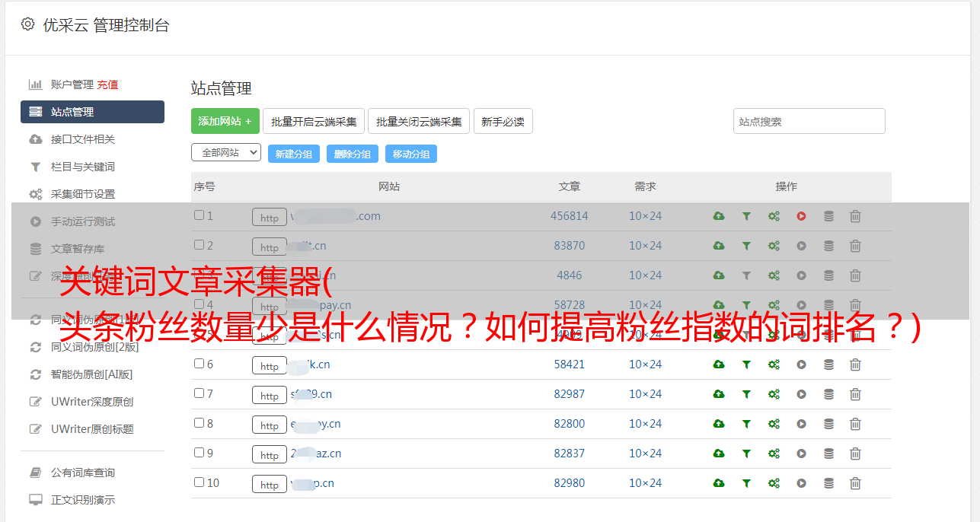
Task: Click the green 添加网站 + button
Action: [x=225, y=121]
